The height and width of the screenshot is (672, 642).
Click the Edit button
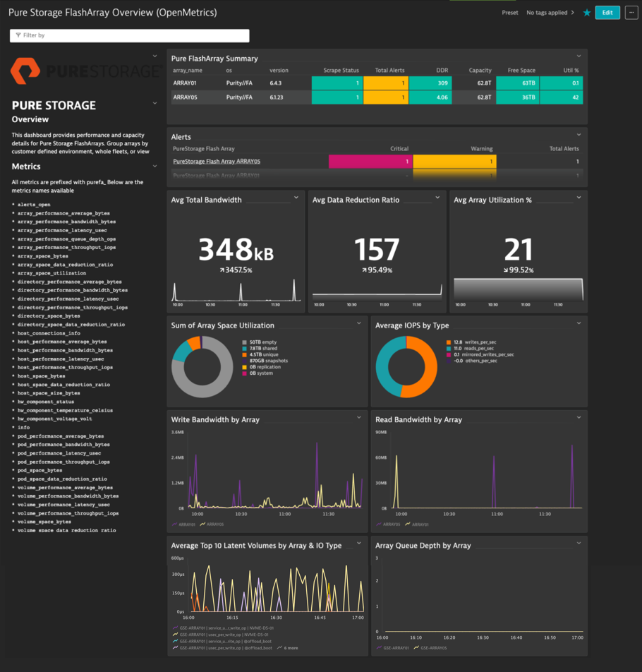(x=607, y=13)
